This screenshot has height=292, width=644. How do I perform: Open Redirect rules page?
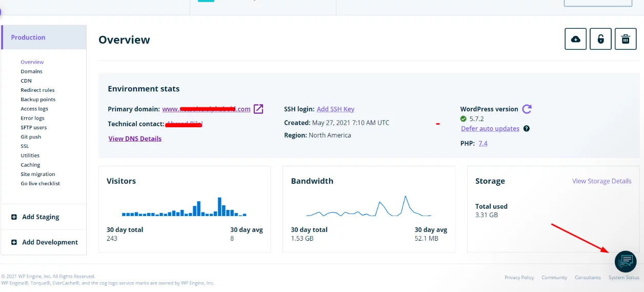point(37,90)
